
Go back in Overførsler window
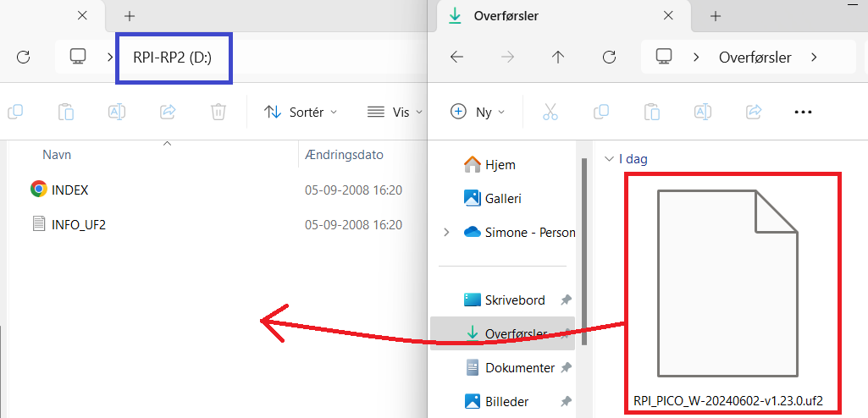coord(456,57)
